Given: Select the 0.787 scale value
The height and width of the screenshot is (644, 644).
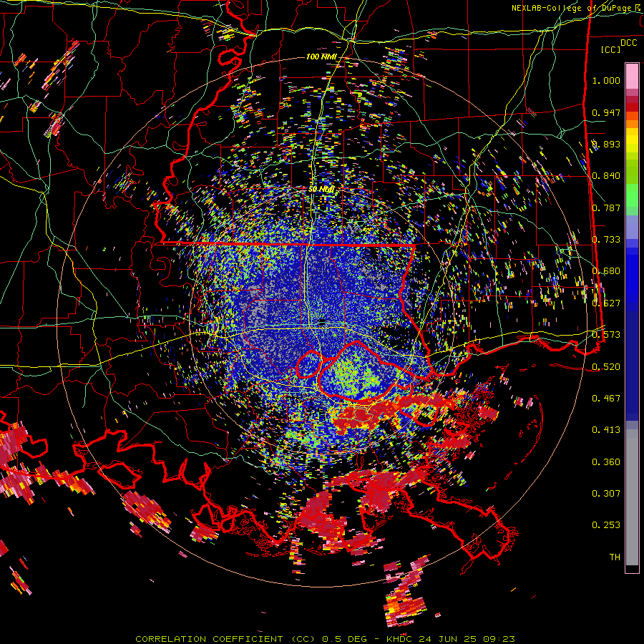Looking at the screenshot, I should (x=606, y=208).
